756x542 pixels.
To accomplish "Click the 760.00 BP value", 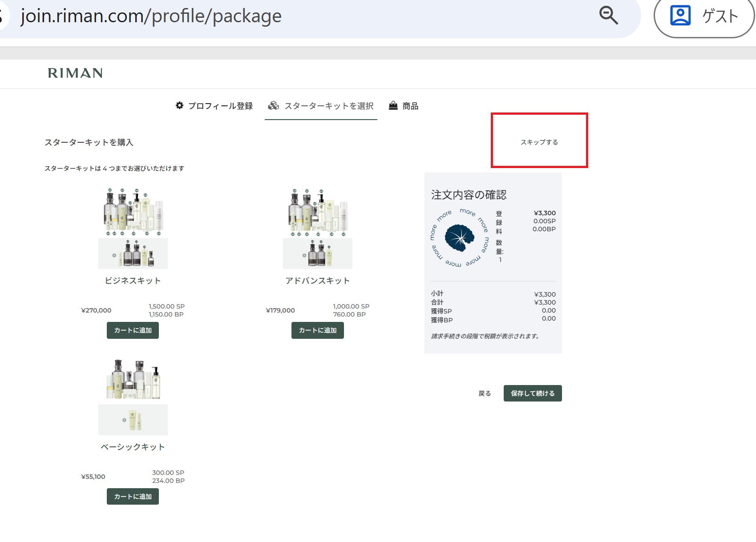I will pos(349,314).
